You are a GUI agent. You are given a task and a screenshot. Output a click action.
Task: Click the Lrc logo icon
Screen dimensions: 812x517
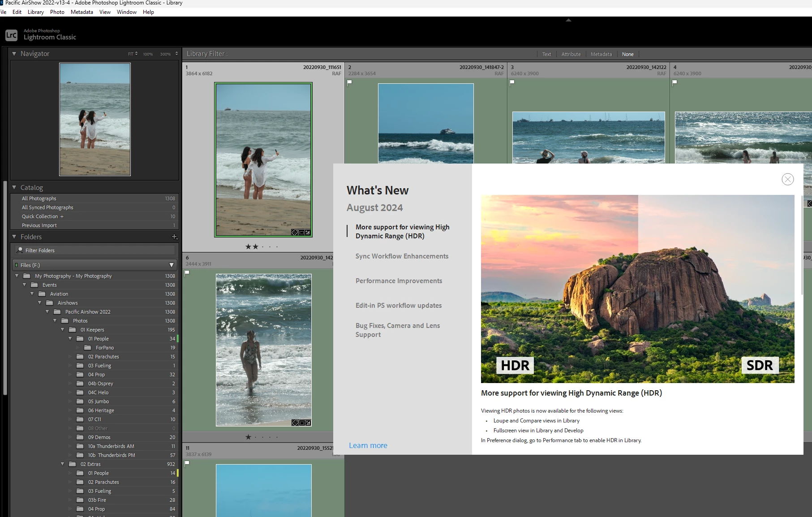point(11,35)
